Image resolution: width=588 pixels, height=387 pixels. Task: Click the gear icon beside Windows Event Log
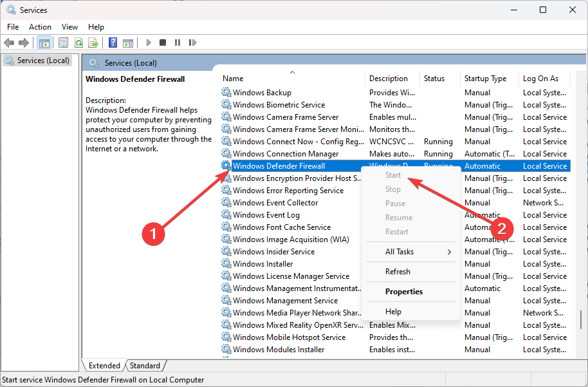[x=226, y=214]
